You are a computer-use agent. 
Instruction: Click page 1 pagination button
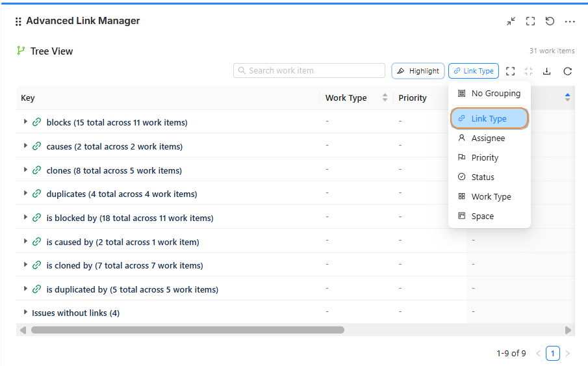pos(552,354)
